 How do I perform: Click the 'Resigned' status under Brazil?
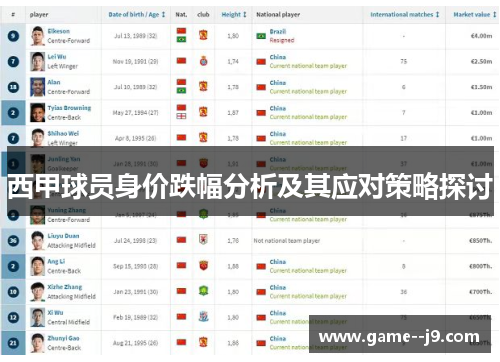[282, 40]
